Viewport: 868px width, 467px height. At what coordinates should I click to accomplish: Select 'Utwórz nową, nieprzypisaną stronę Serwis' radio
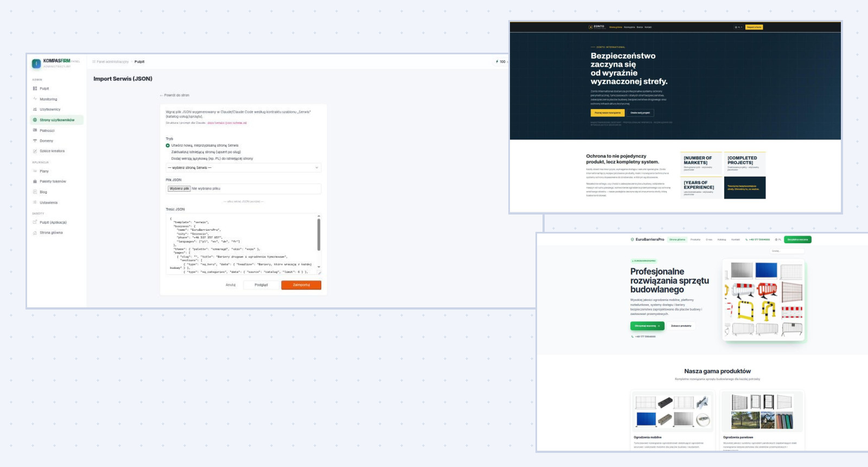(168, 146)
